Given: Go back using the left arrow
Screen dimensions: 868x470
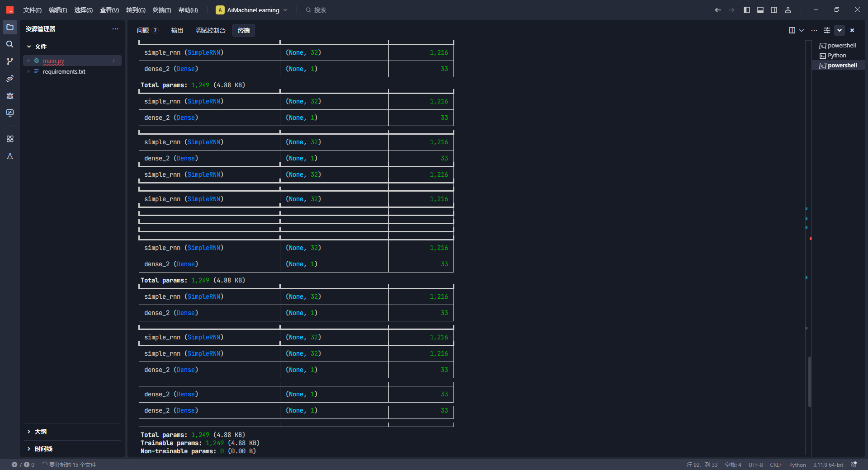Looking at the screenshot, I should coord(718,10).
